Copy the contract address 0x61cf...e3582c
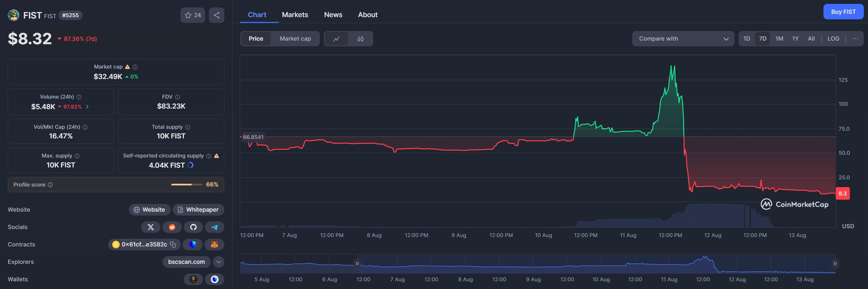Screen dimensions: 868x289 [x=173, y=245]
